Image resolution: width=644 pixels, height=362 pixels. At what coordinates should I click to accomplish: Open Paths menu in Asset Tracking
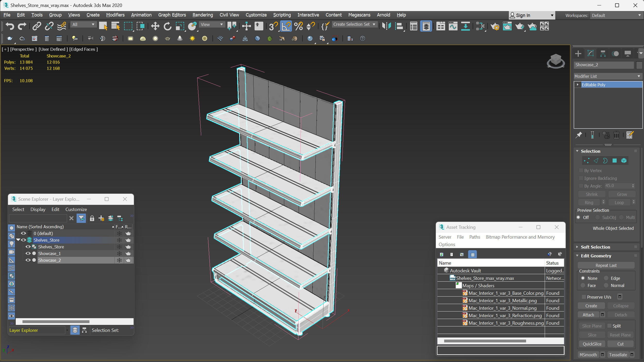pos(475,237)
